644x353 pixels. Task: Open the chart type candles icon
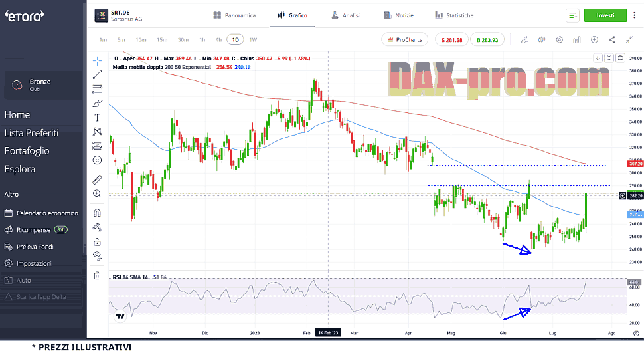(x=542, y=39)
